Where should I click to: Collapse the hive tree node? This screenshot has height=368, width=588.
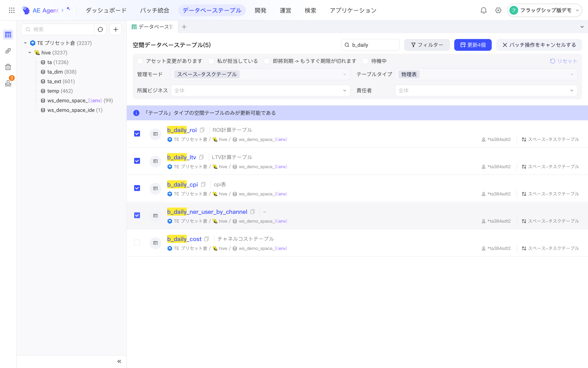click(30, 53)
